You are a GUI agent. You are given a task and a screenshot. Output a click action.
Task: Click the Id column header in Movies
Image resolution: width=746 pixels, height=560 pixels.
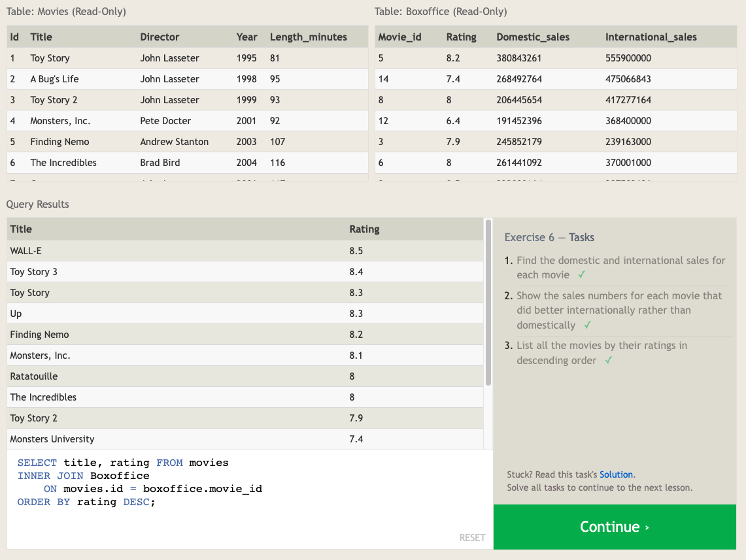(15, 37)
